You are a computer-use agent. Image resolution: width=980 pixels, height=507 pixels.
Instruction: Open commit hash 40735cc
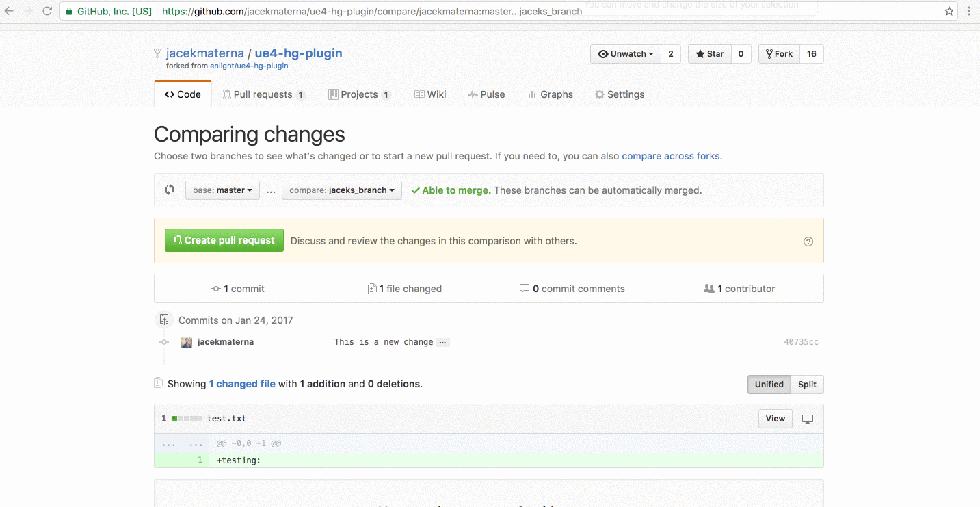click(x=801, y=342)
